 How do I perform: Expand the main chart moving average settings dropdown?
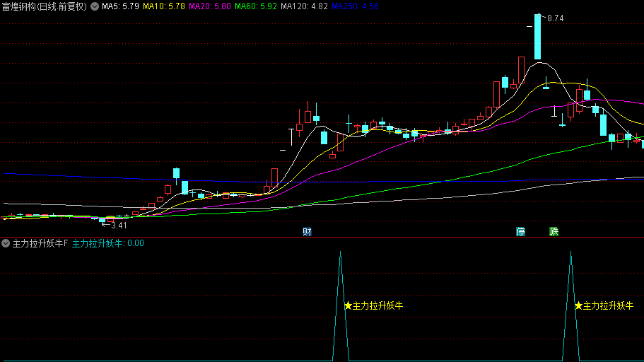click(x=95, y=6)
